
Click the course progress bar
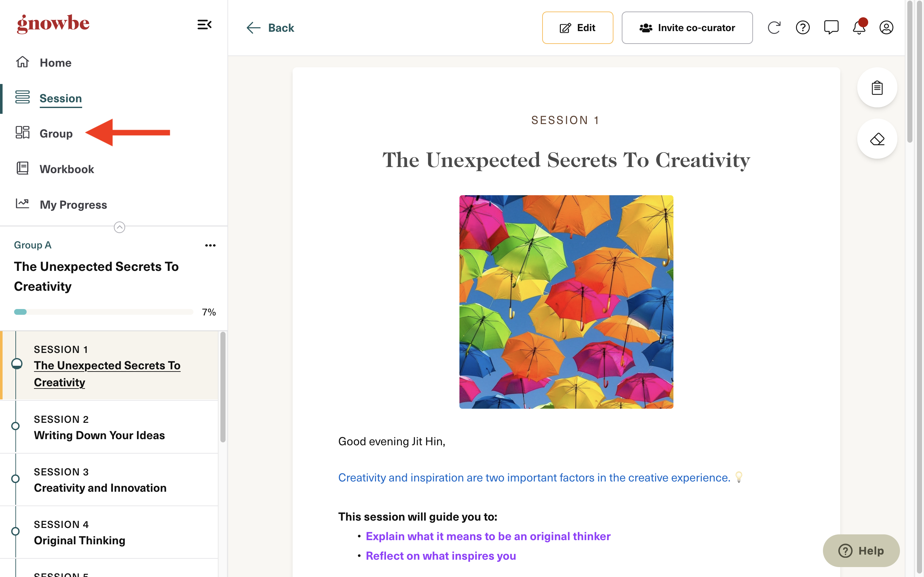tap(104, 312)
